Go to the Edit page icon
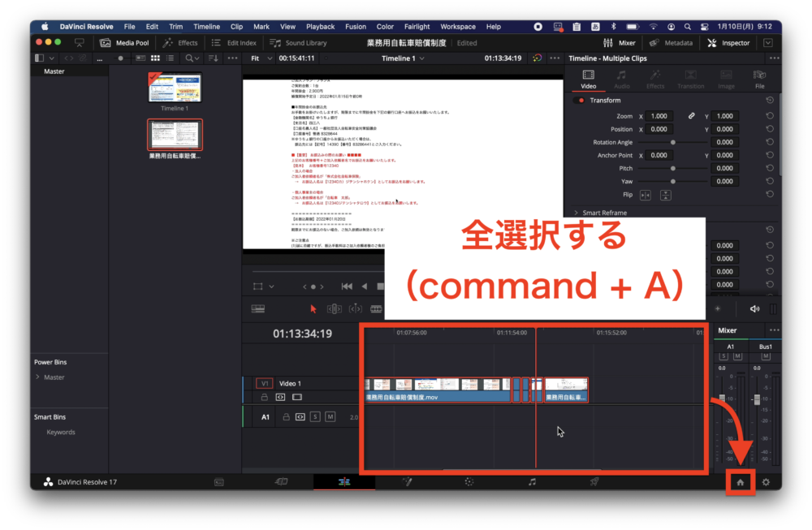This screenshot has width=812, height=530. coord(343,482)
